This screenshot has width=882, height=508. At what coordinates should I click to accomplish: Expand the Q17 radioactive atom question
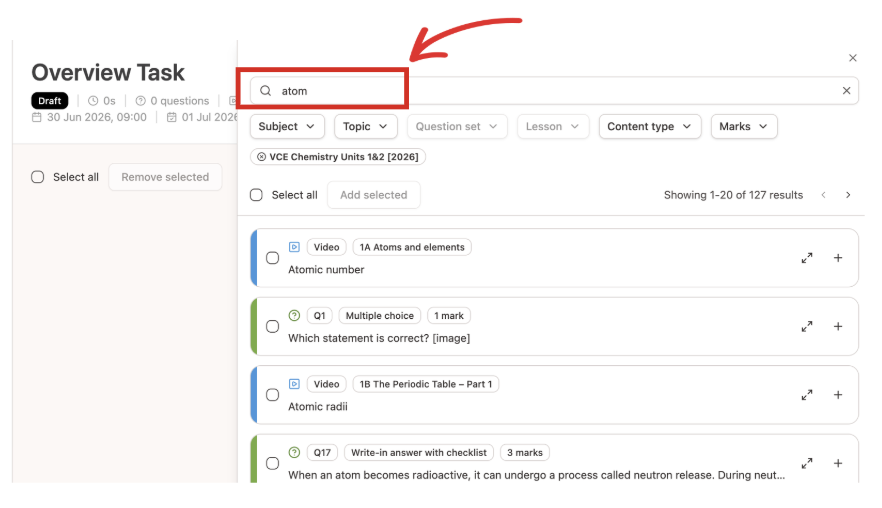pos(807,464)
